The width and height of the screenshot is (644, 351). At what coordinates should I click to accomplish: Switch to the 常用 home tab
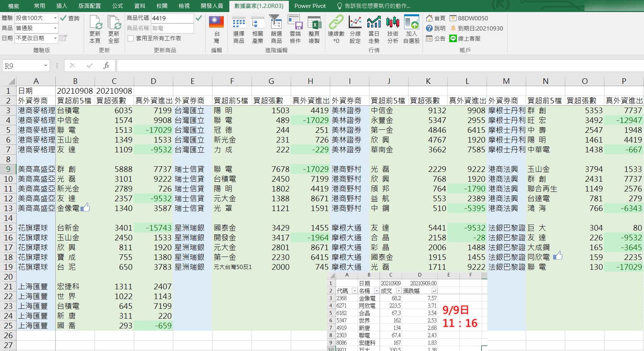pos(40,6)
